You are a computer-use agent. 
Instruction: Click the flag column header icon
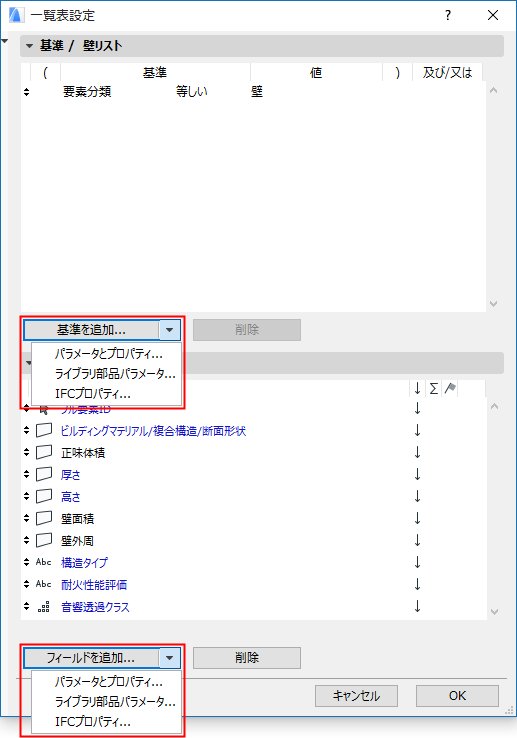[450, 388]
